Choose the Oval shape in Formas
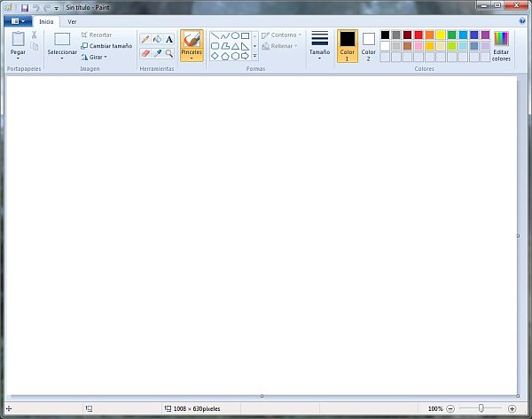Screen dimensions: 532x419 tap(235, 35)
